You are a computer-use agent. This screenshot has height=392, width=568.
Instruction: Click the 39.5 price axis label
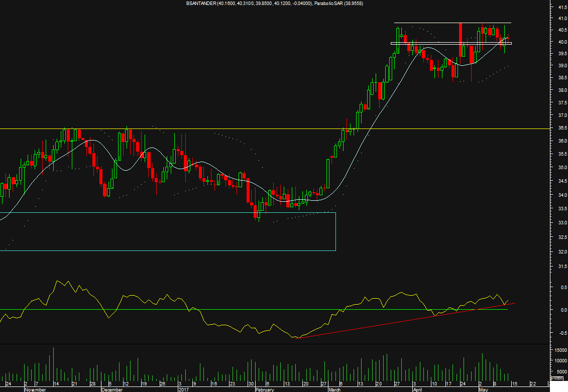562,54
